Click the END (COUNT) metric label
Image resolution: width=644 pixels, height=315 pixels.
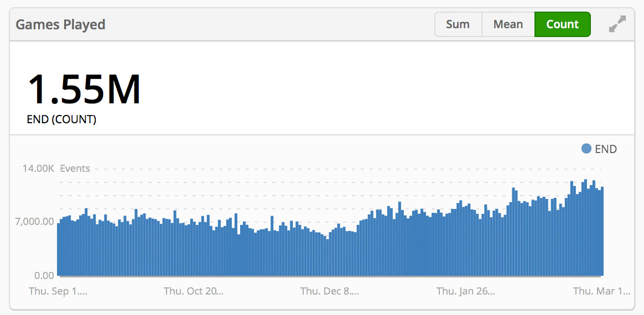pyautogui.click(x=61, y=119)
